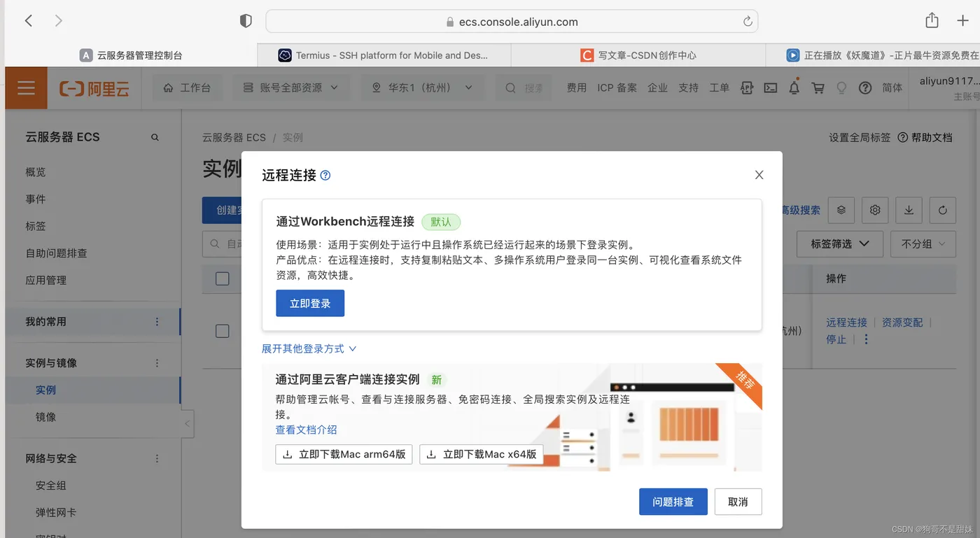The height and width of the screenshot is (538, 980).
Task: Open the 标签筛选 dropdown
Action: [x=840, y=244]
